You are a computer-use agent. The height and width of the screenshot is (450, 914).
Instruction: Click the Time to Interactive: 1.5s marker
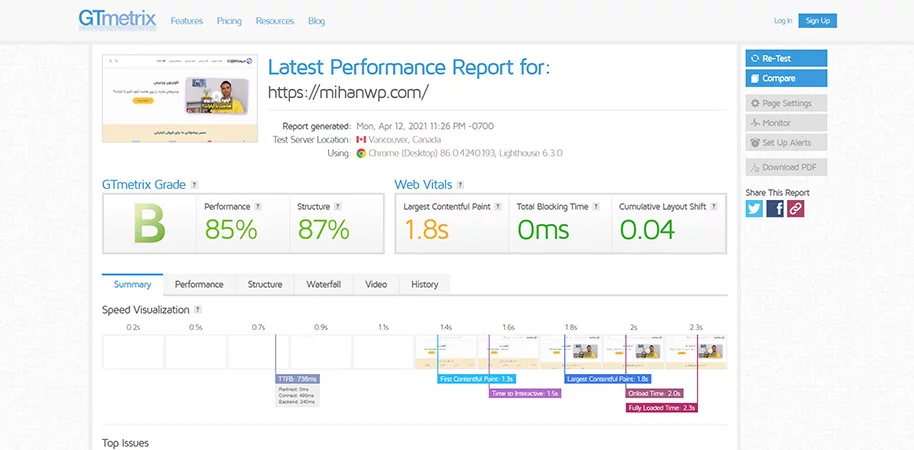[x=525, y=393]
